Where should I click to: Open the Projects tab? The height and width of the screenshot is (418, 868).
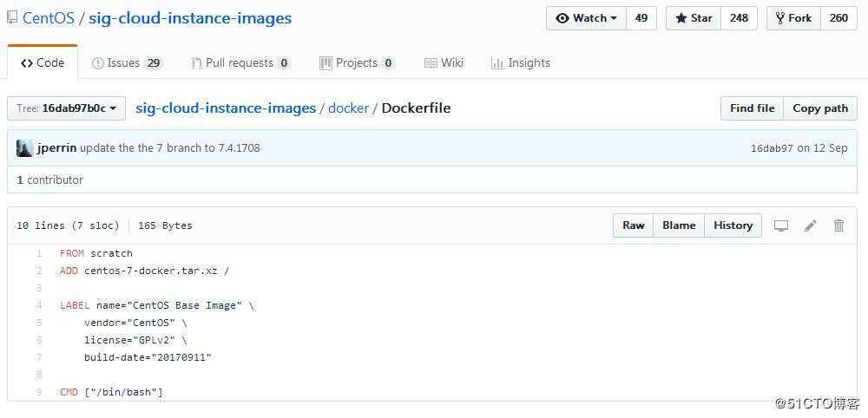click(357, 63)
